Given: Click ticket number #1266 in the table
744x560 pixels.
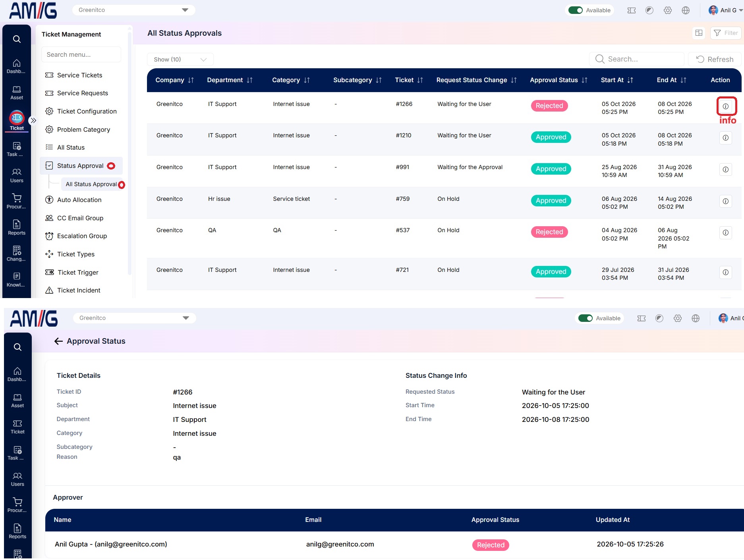Looking at the screenshot, I should coord(404,104).
